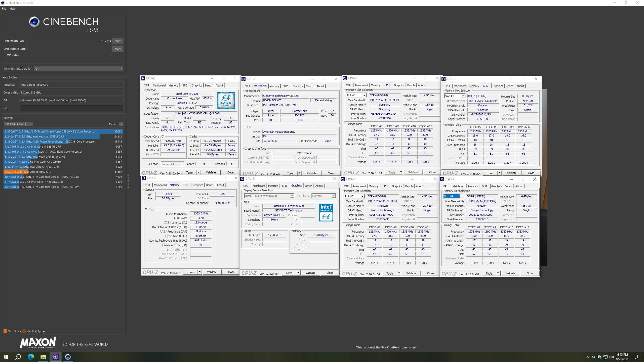The height and width of the screenshot is (362, 644).
Task: Click the CPU-Z title icon of the Core i5 9500 window
Action: pyautogui.click(x=143, y=78)
